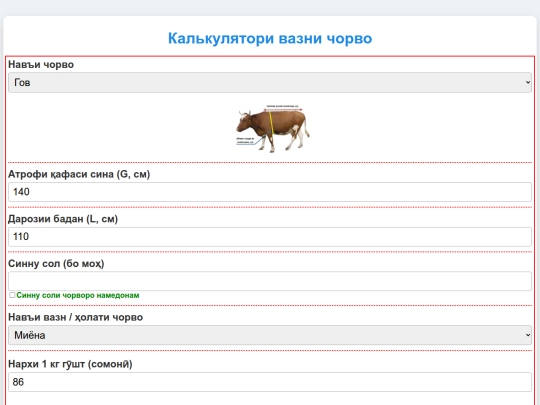This screenshot has width=540, height=405.
Task: Click the Навъи чорво label
Action: click(41, 64)
